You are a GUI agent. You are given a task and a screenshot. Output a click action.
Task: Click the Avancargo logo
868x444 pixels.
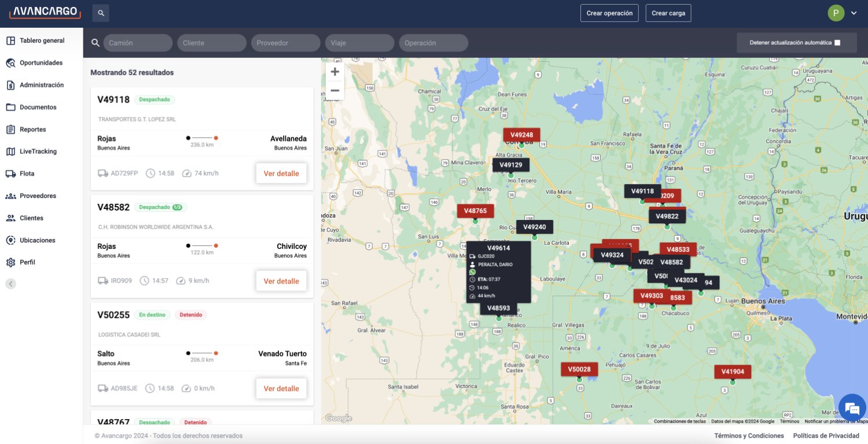point(45,12)
